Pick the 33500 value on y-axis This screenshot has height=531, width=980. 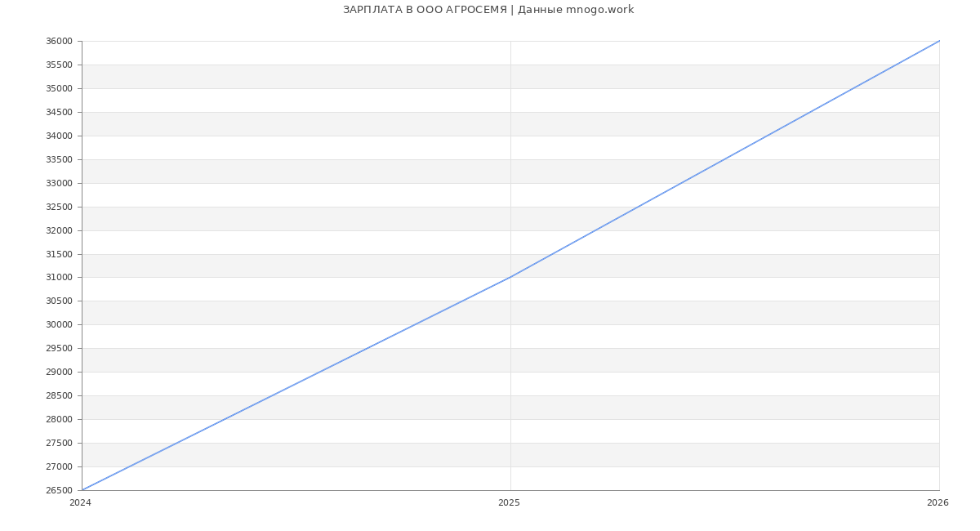[x=59, y=159]
